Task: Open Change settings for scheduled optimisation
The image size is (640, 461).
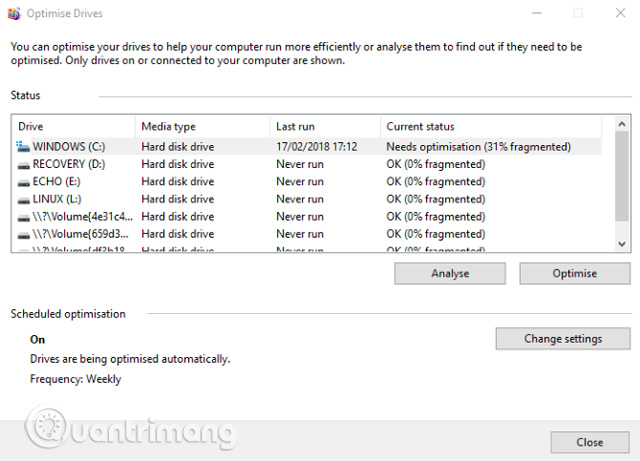Action: 563,339
